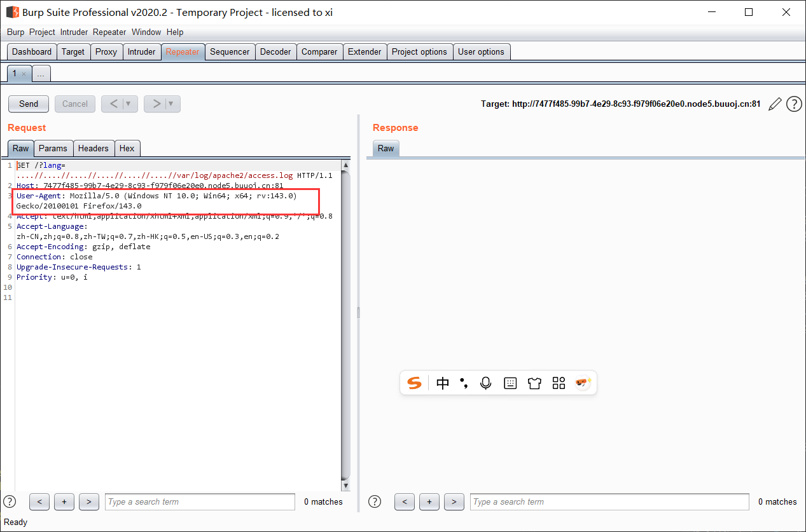Screen dimensions: 806x532
Task: Click the Send button
Action: [29, 104]
